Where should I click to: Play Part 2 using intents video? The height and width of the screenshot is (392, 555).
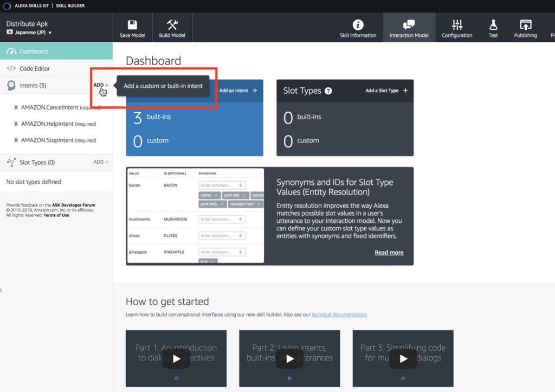click(289, 359)
